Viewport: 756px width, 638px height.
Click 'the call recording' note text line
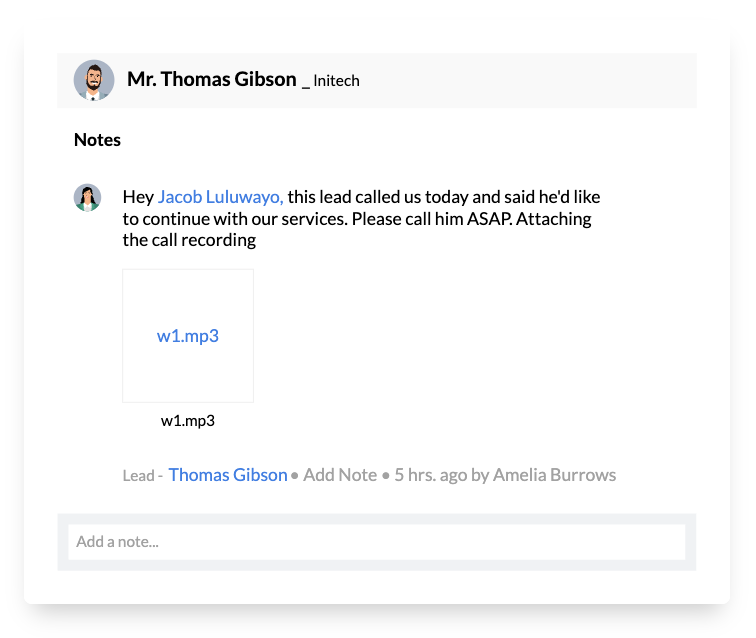point(189,240)
